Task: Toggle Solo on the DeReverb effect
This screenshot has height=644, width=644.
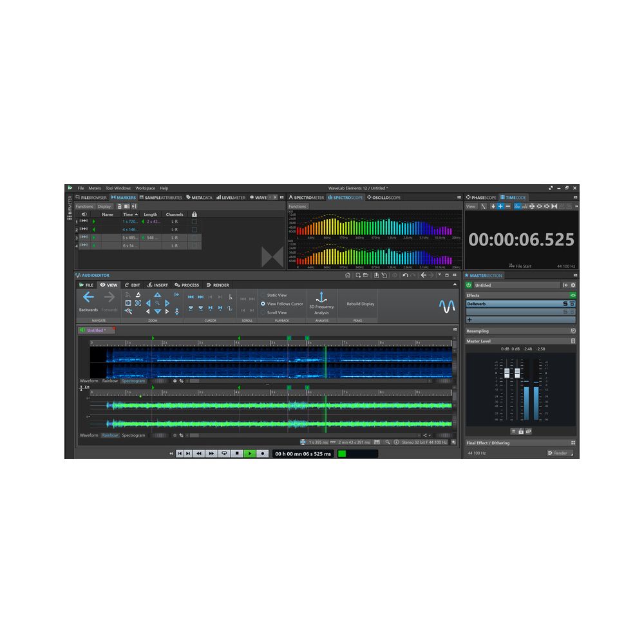Action: tap(564, 303)
